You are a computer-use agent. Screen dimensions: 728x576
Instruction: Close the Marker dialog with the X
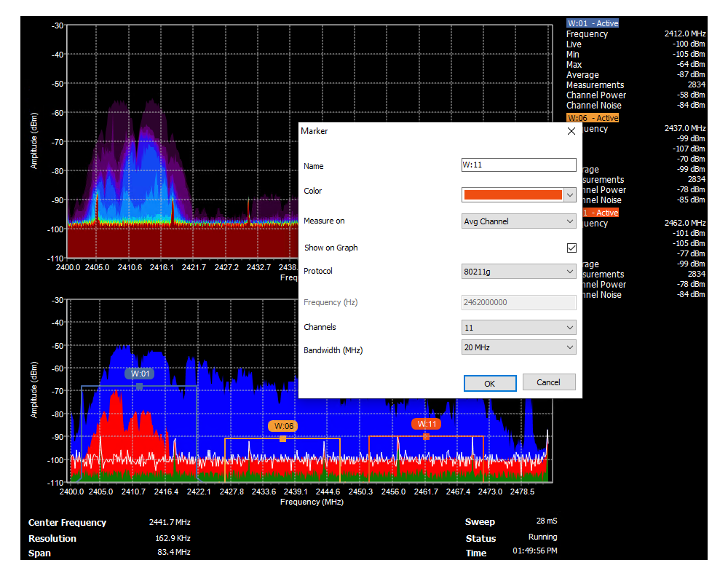[571, 132]
